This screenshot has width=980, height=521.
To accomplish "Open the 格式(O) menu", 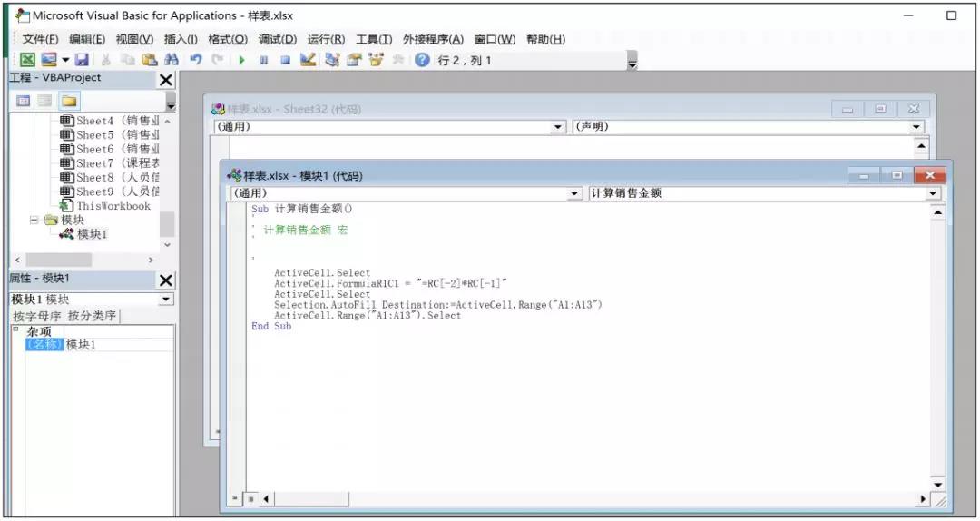I will point(228,39).
